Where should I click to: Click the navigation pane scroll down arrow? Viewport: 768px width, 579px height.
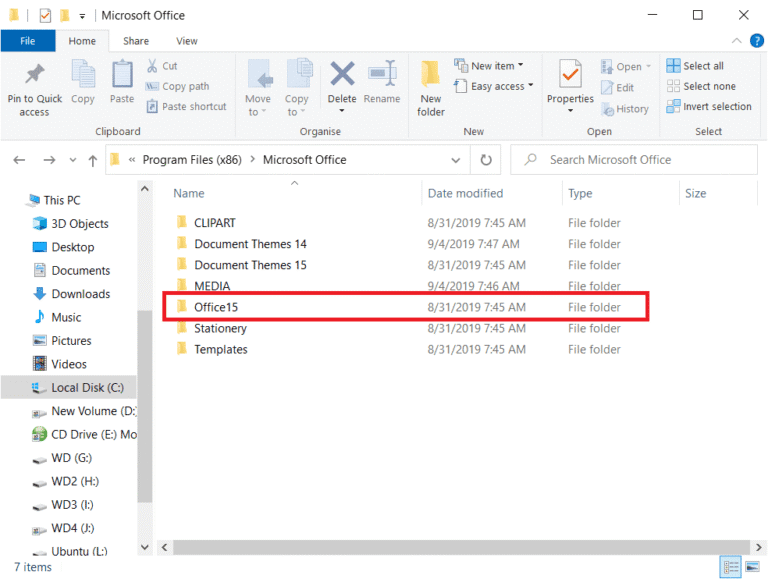click(144, 547)
